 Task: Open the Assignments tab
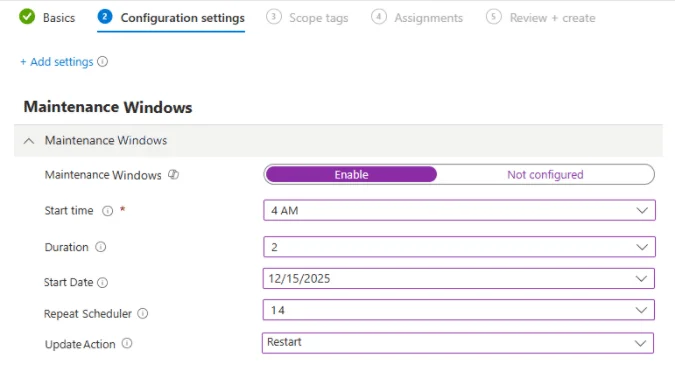(428, 18)
